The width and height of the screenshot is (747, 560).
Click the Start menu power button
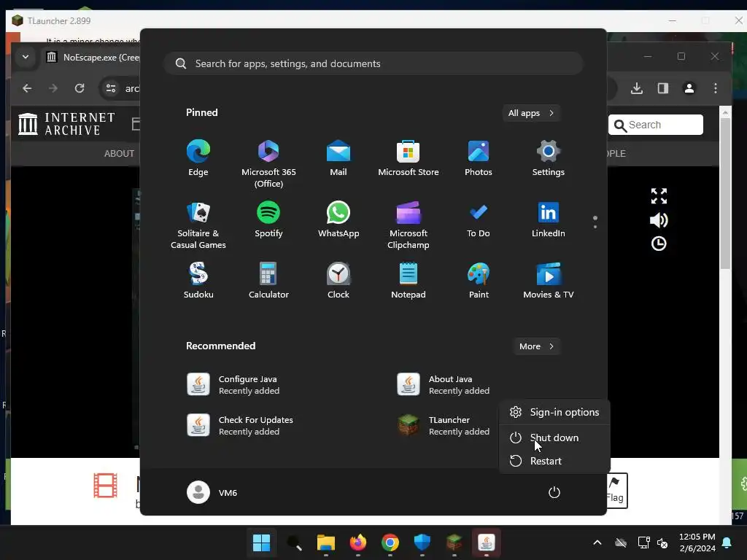tap(554, 492)
